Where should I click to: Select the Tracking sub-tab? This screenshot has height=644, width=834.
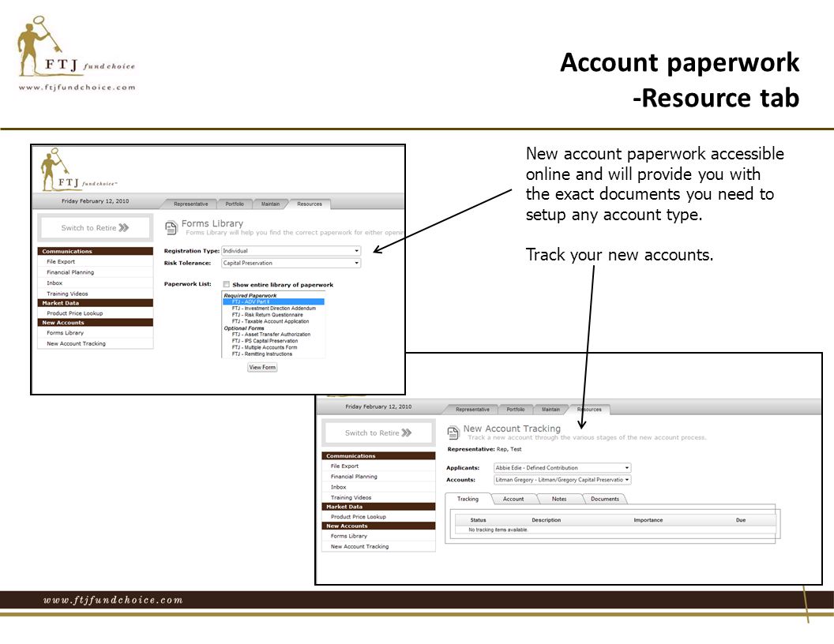point(468,499)
